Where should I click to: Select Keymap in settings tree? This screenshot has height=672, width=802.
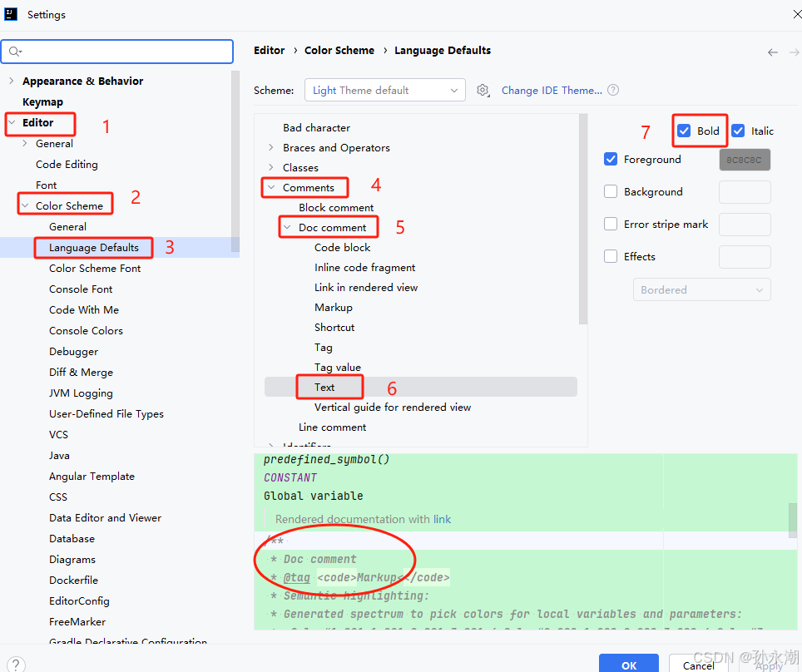coord(42,101)
